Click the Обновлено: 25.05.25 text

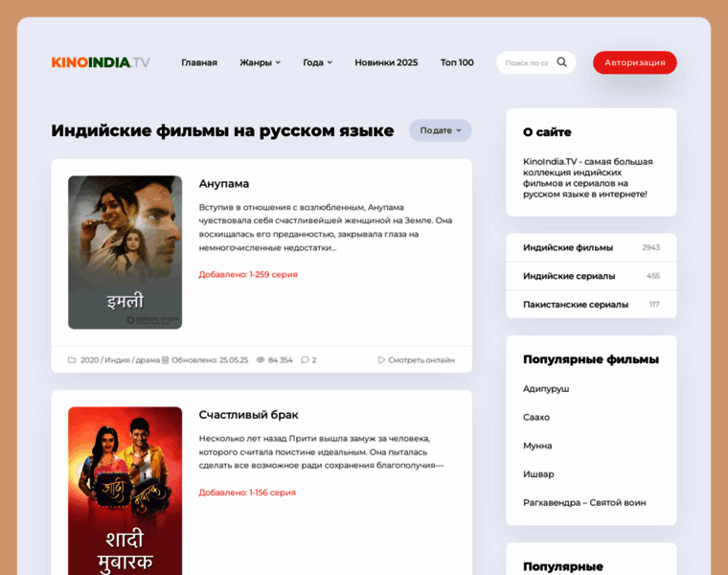[210, 360]
